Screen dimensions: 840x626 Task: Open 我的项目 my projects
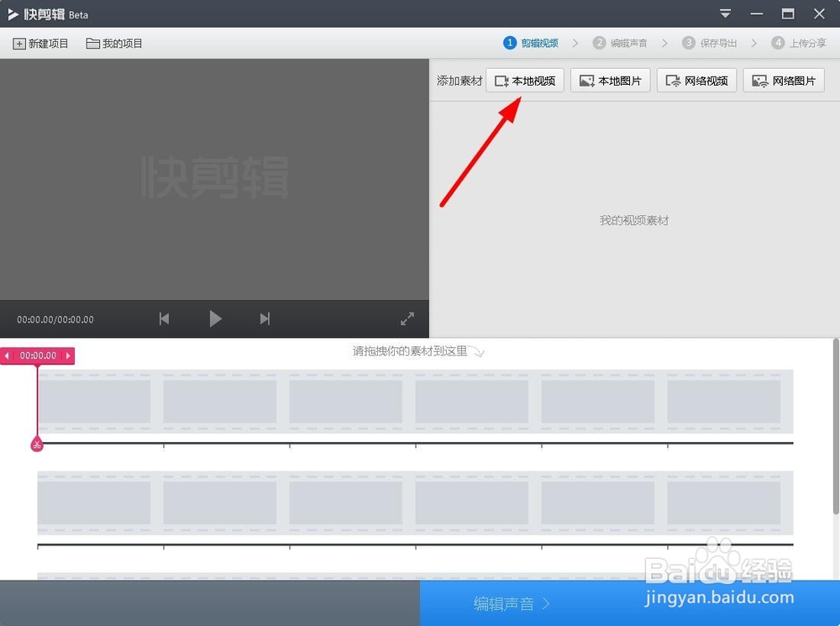(x=114, y=44)
